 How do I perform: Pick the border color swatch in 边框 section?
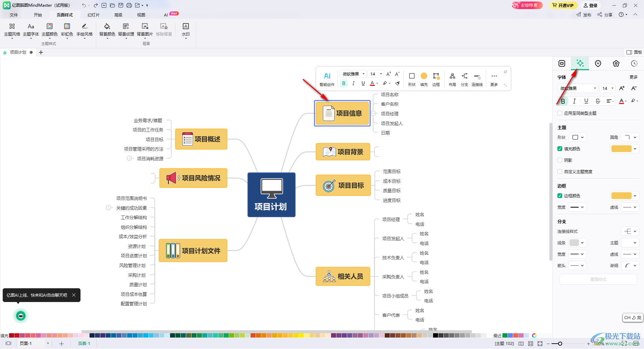click(x=622, y=196)
